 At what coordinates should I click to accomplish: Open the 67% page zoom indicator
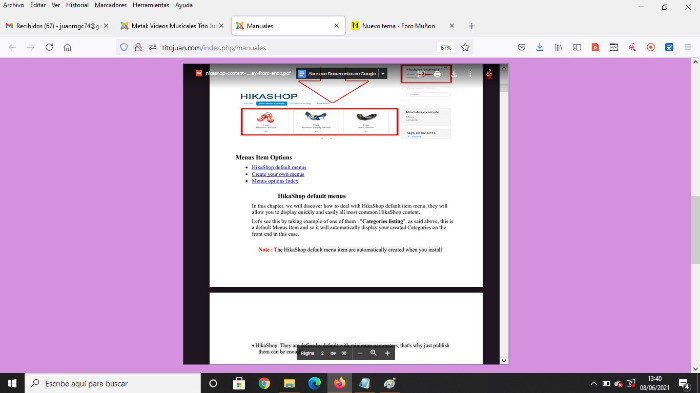coord(446,47)
